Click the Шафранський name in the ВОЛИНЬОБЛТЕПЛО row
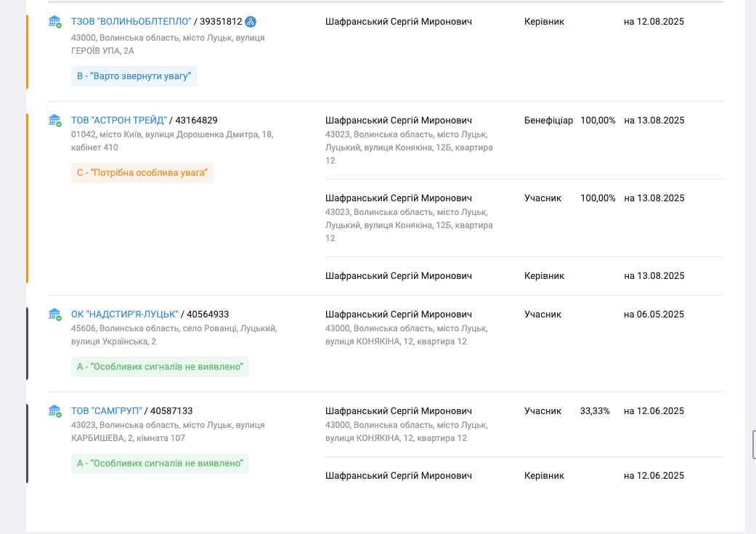Viewport: 756px width, 534px height. tap(399, 22)
